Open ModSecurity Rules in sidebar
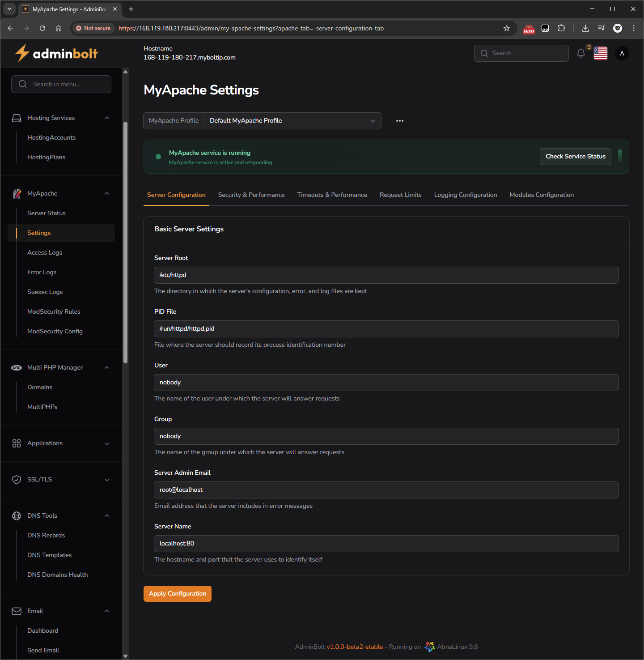 point(54,311)
